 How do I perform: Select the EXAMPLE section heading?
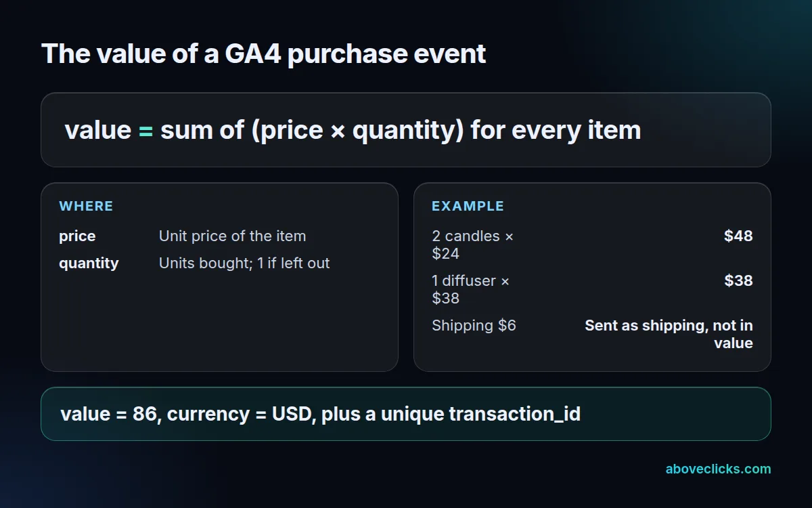click(x=468, y=206)
